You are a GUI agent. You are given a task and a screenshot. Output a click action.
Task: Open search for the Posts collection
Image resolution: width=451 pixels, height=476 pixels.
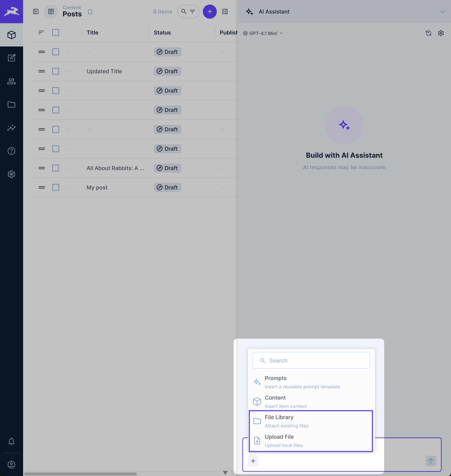(x=184, y=11)
